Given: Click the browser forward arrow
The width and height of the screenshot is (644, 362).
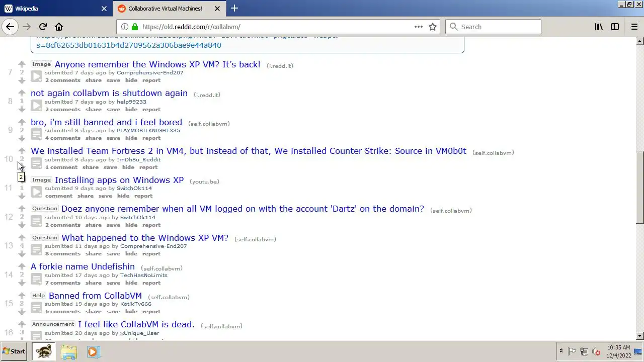Looking at the screenshot, I should coord(27,27).
